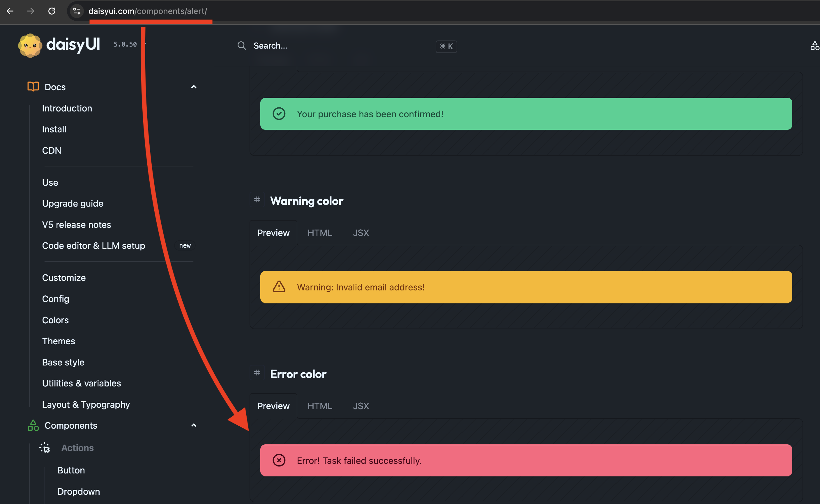Image resolution: width=820 pixels, height=504 pixels.
Task: Click the browser back arrow
Action: pos(10,11)
